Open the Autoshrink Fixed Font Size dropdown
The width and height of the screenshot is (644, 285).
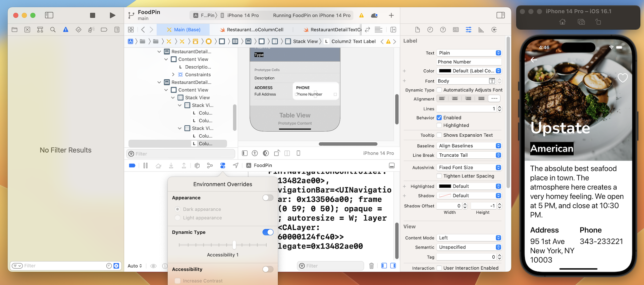pos(469,167)
